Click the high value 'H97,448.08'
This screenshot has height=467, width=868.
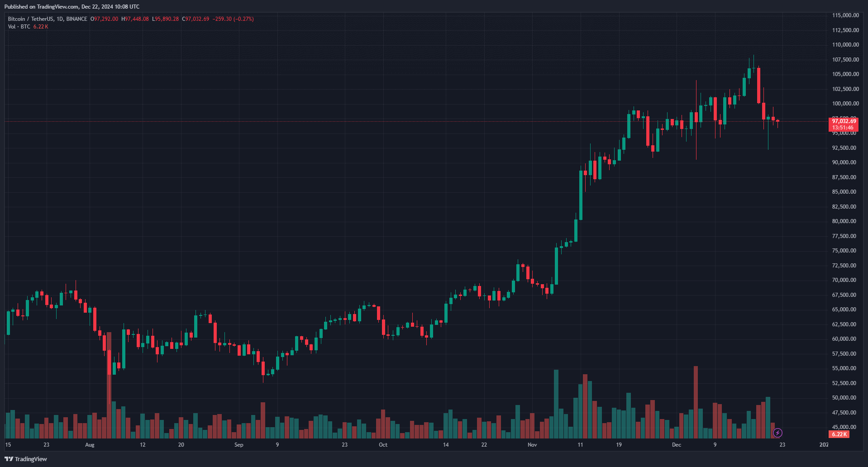pos(135,19)
